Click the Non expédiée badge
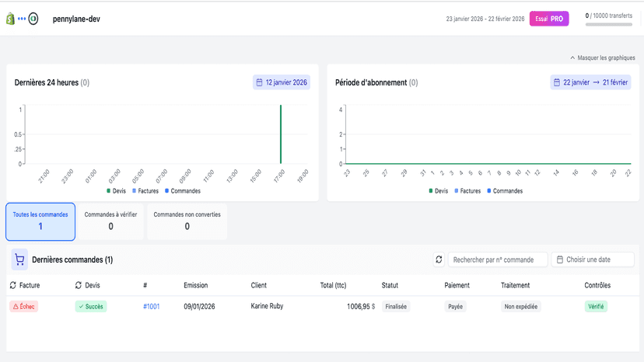The height and width of the screenshot is (362, 644). click(x=521, y=307)
